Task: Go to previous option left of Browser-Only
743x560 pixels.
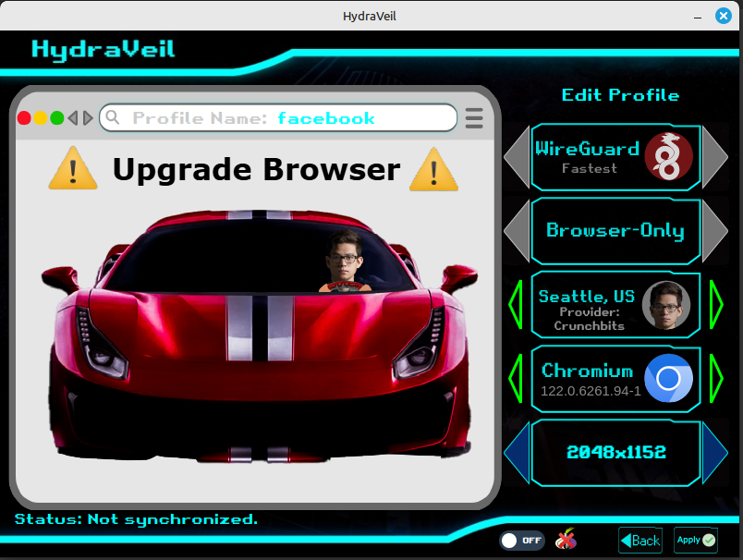Action: click(x=517, y=231)
